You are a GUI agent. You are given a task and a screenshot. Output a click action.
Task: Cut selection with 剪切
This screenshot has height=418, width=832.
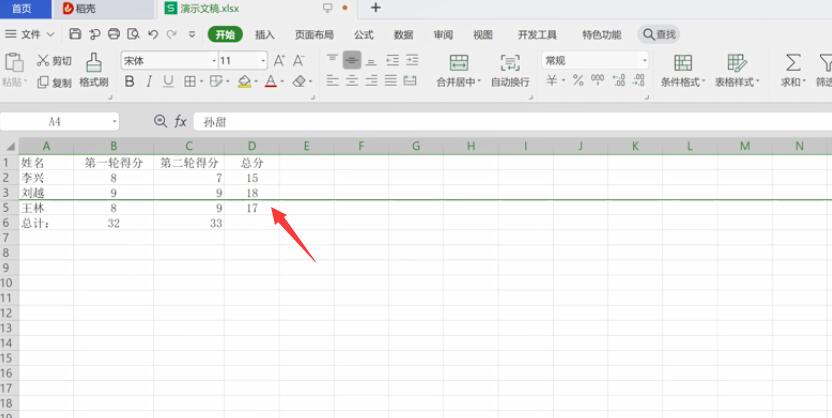tap(54, 60)
